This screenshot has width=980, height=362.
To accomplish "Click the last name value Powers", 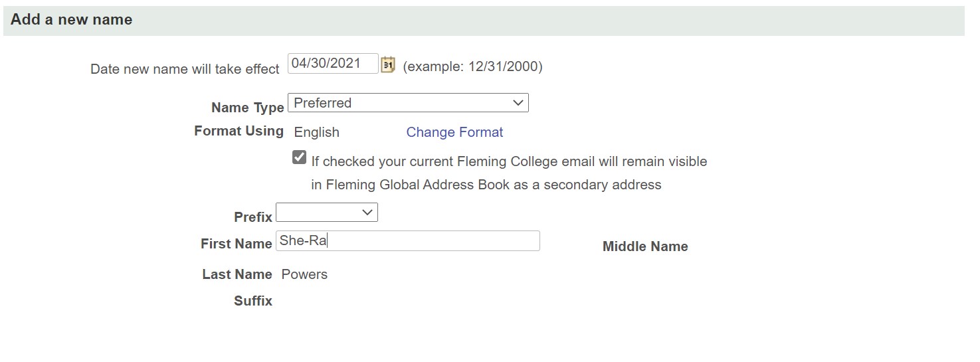I will click(x=304, y=274).
